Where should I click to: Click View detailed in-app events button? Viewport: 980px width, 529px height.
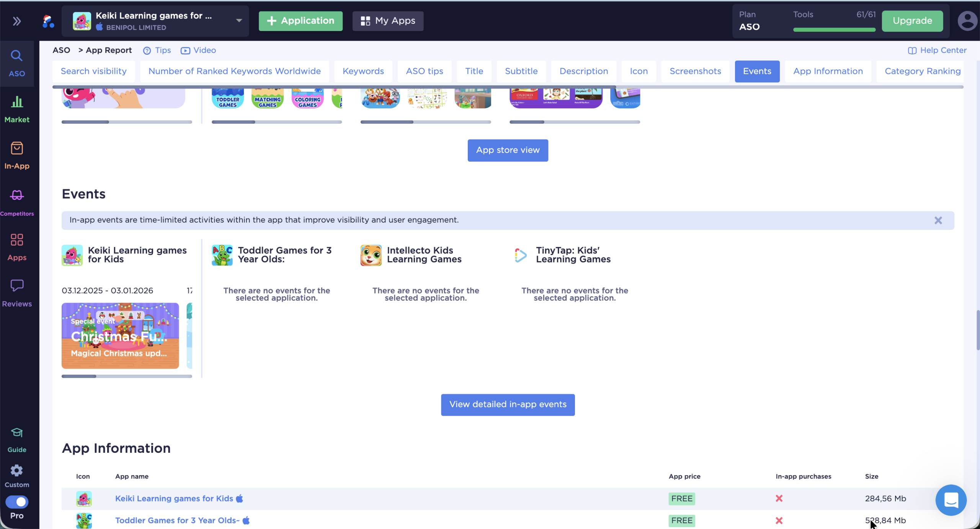(x=508, y=405)
